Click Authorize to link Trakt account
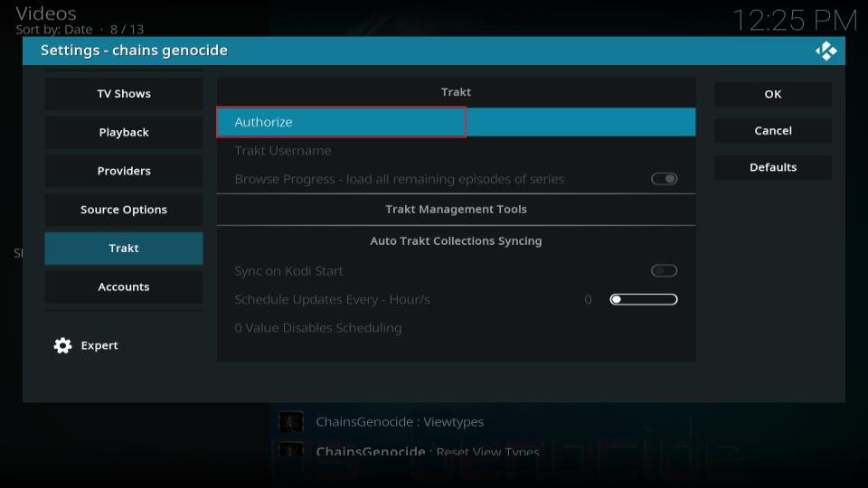 tap(456, 122)
